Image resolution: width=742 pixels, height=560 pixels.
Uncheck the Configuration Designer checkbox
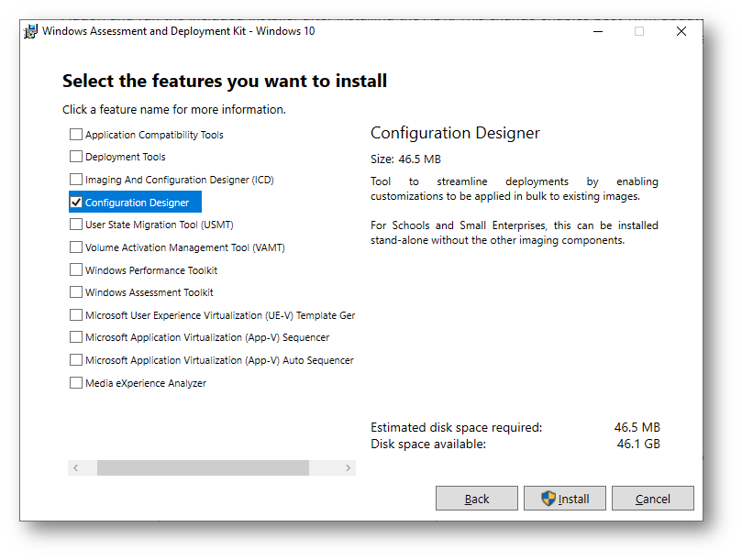76,202
